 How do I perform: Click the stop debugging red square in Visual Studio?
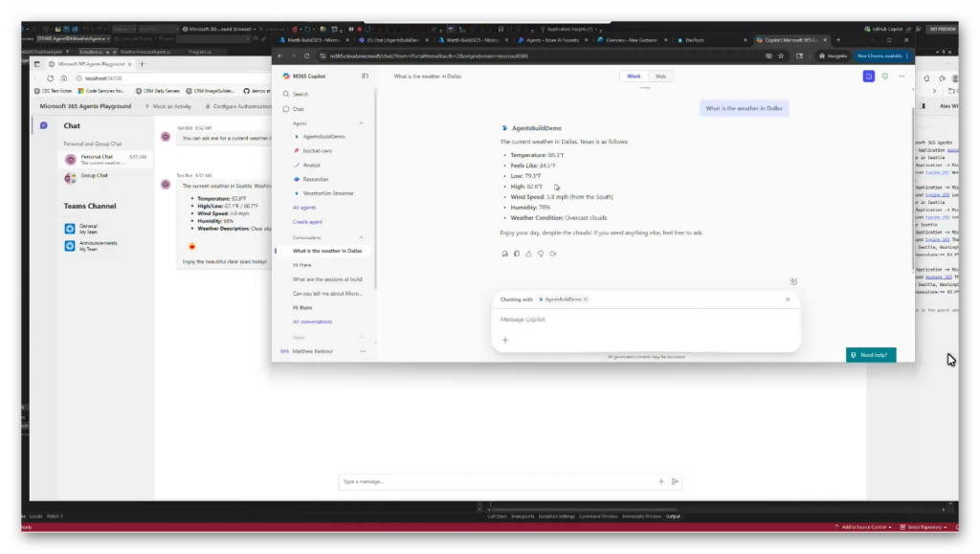(x=360, y=29)
